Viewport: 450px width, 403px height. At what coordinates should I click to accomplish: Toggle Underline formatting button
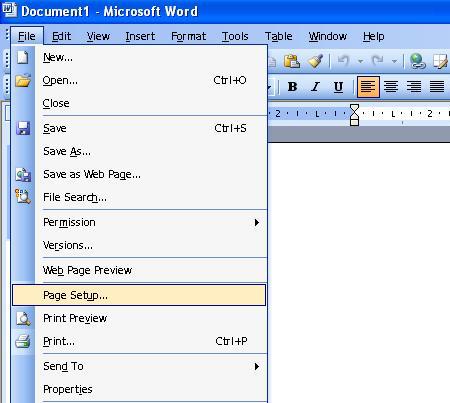[338, 87]
